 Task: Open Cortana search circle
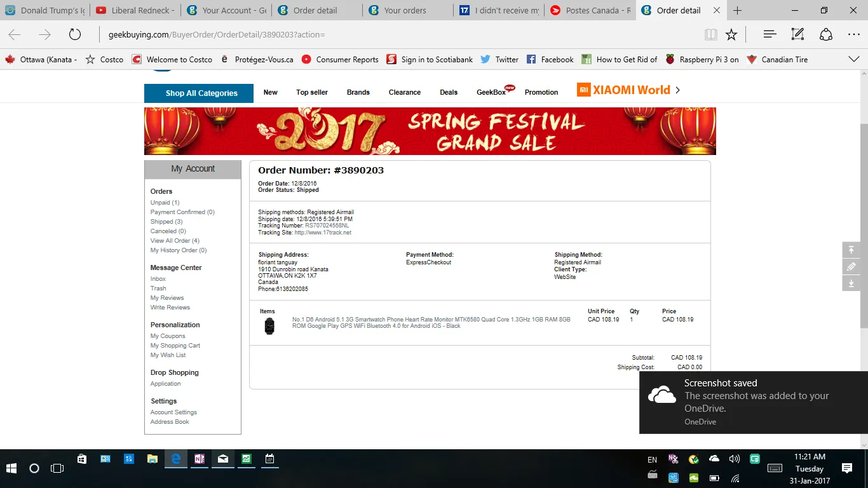(x=34, y=468)
